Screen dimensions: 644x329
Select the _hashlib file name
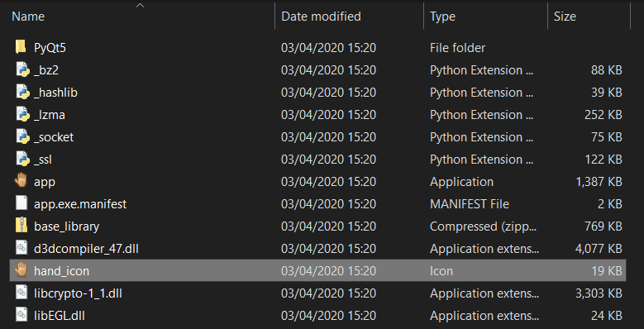[x=56, y=93]
